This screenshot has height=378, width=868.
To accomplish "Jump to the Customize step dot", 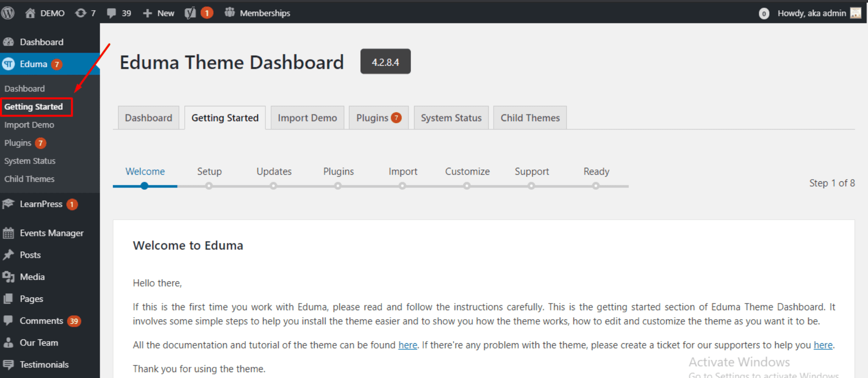I will pyautogui.click(x=467, y=186).
